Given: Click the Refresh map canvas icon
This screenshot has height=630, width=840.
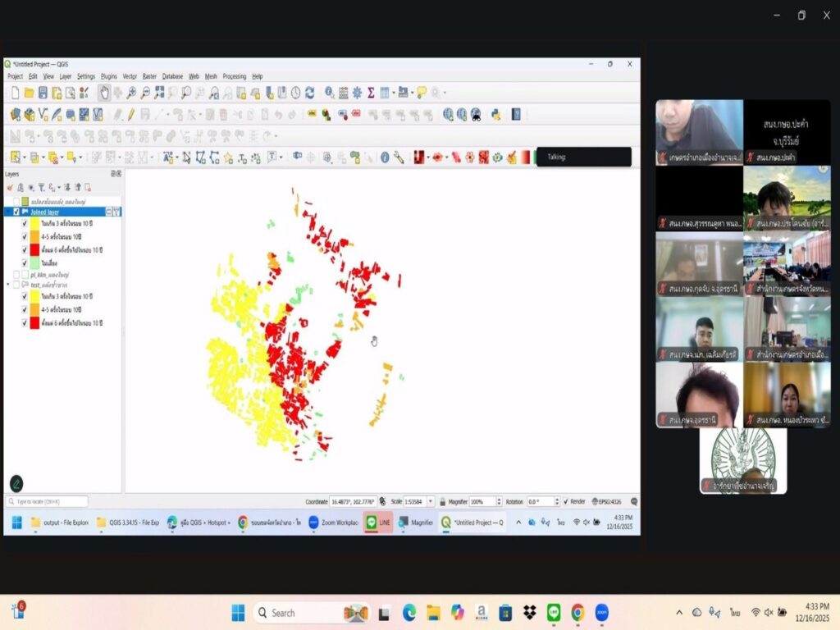Looking at the screenshot, I should click(309, 93).
